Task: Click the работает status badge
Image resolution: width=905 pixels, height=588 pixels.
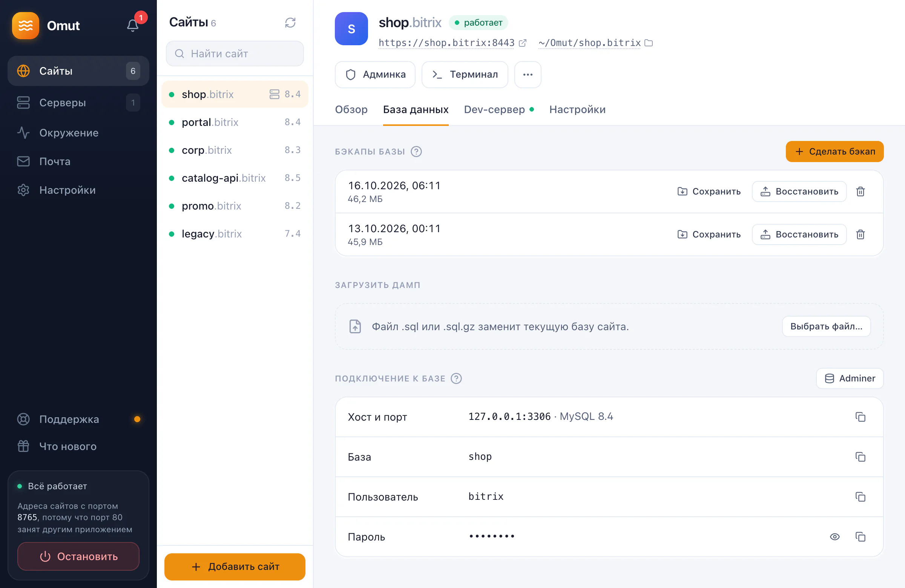Action: point(479,23)
